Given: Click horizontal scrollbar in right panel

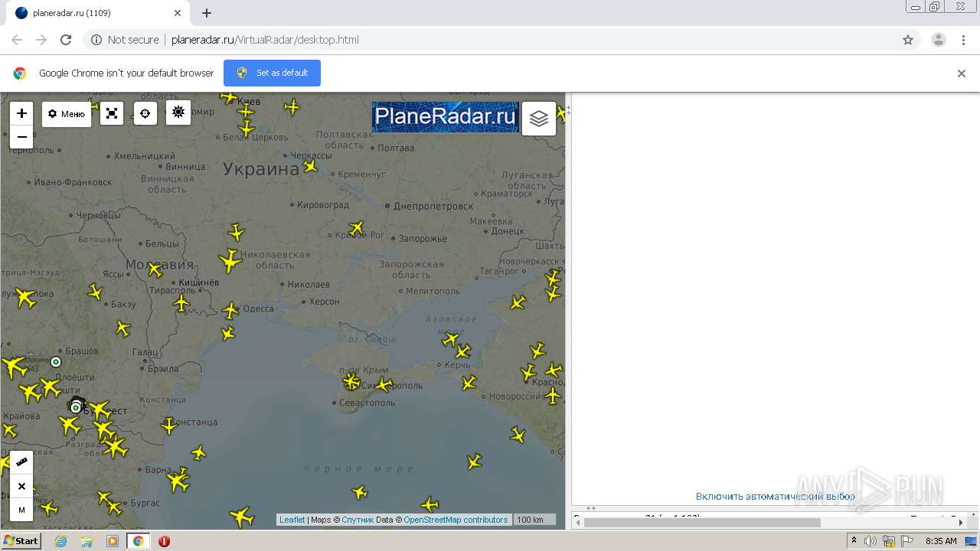Looking at the screenshot, I should click(702, 523).
